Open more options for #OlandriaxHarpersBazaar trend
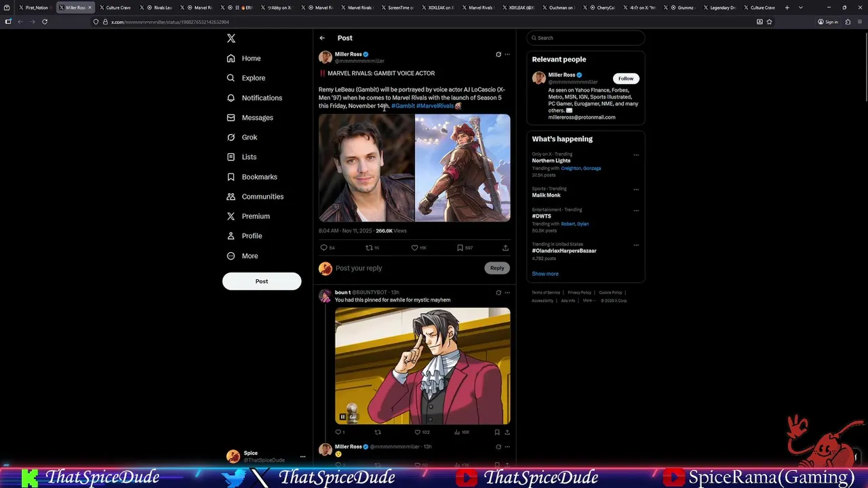The width and height of the screenshot is (868, 488). 636,245
